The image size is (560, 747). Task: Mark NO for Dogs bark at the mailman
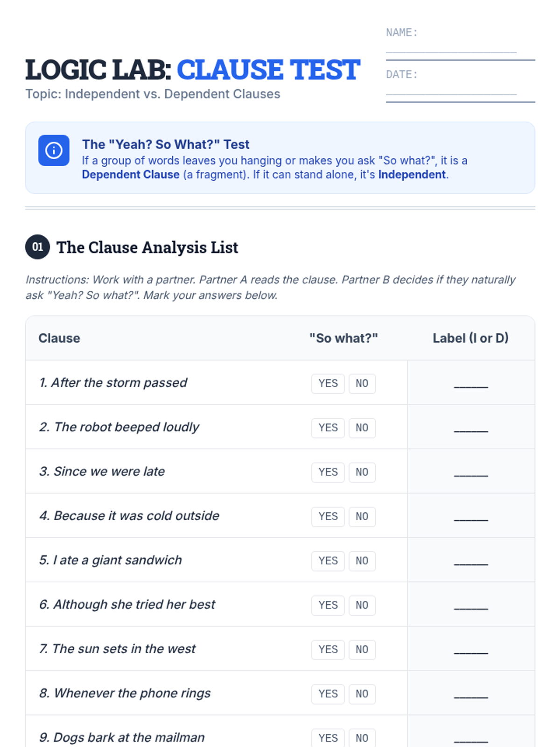(362, 738)
